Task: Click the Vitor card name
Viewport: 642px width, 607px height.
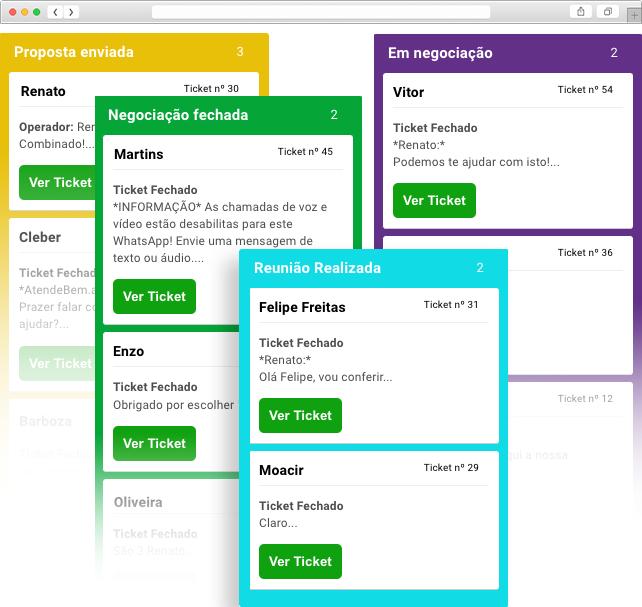Action: point(408,92)
